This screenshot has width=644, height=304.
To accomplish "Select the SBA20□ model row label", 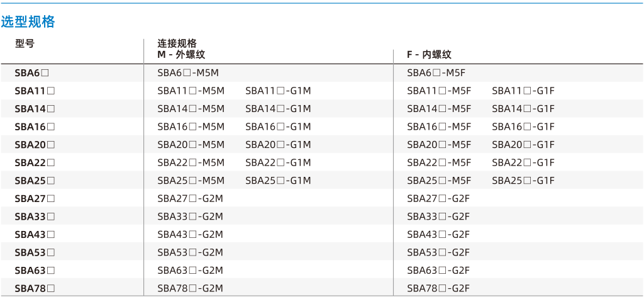I will [x=35, y=145].
